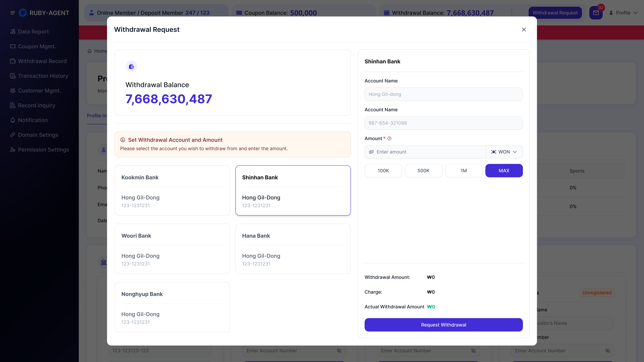Toggle account number visibility in second bank form

(339, 350)
